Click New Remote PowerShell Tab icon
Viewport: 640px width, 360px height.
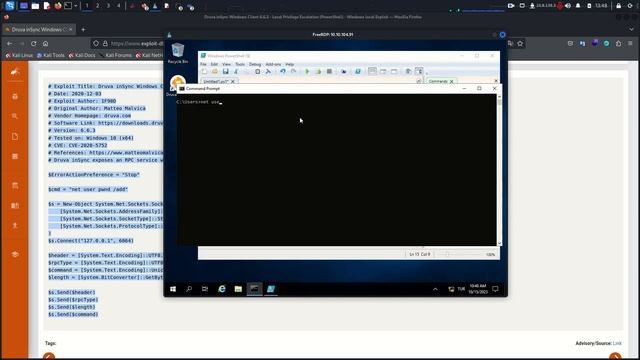click(x=344, y=71)
